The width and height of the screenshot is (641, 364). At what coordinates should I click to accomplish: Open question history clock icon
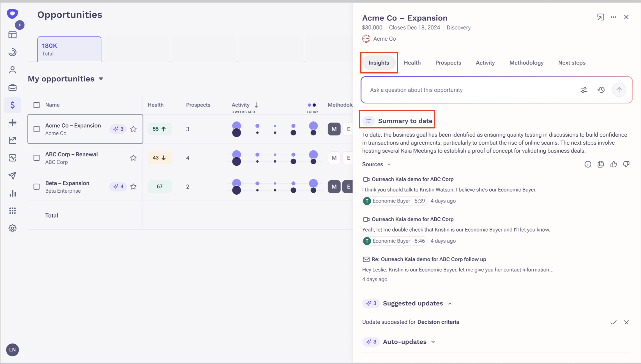click(601, 90)
